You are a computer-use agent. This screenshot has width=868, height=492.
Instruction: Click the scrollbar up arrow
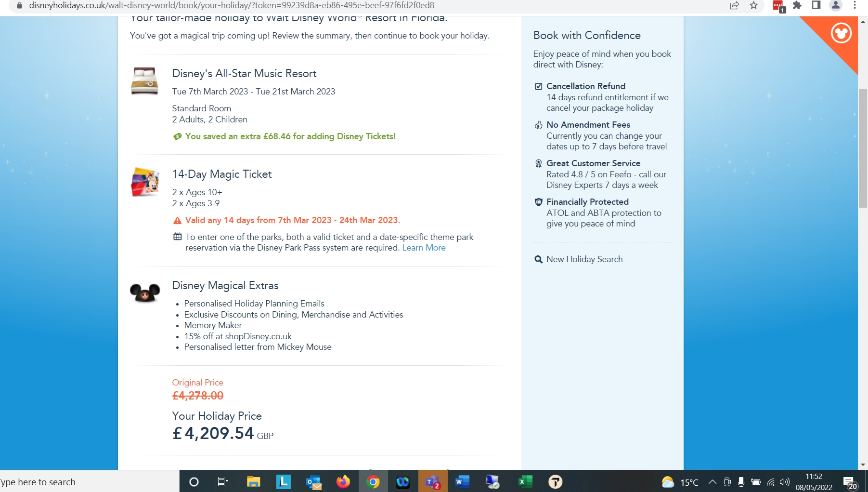pyautogui.click(x=863, y=22)
